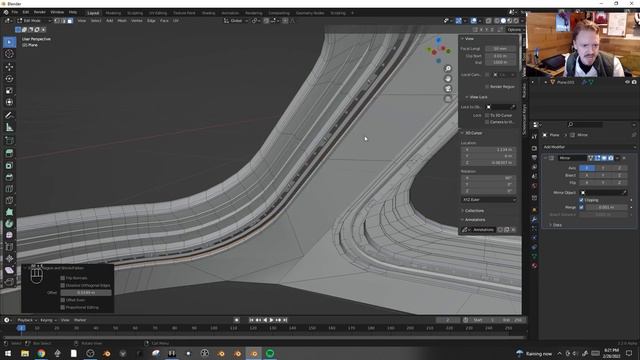640x360 pixels.
Task: Adjust the Merge distance field
Action: coord(606,207)
